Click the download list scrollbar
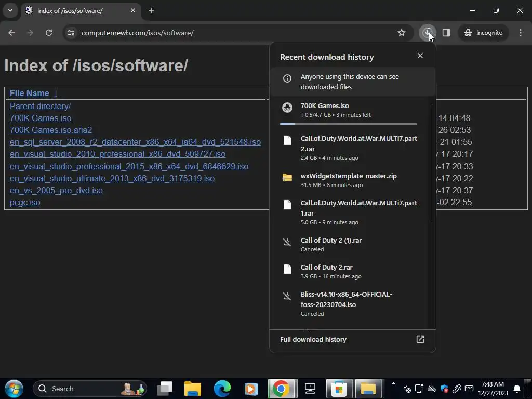This screenshot has width=532, height=399. [432, 163]
